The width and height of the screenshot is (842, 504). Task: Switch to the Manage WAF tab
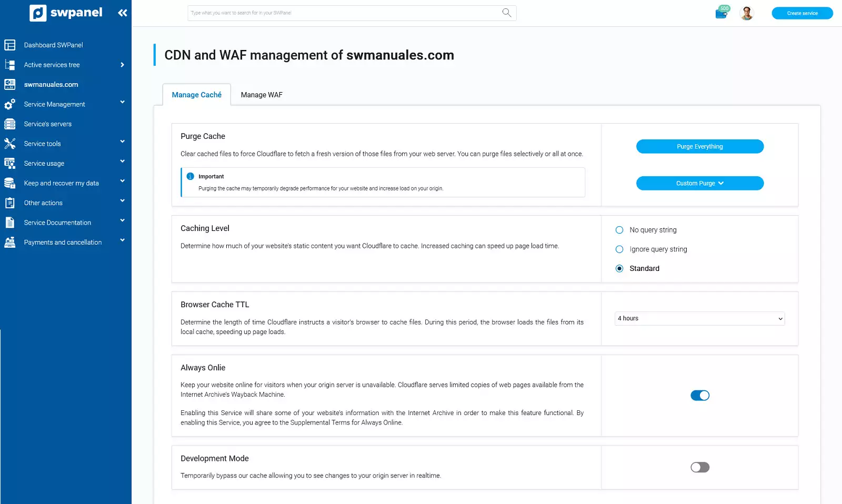262,95
